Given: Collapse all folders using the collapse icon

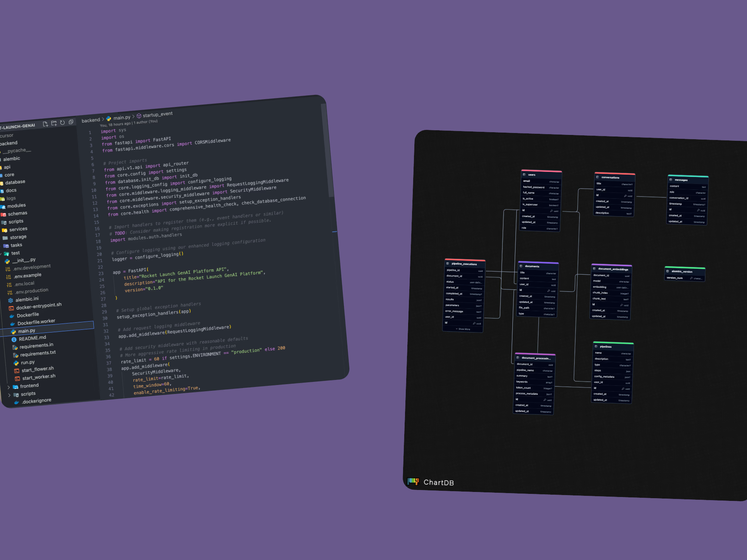Looking at the screenshot, I should pyautogui.click(x=71, y=122).
